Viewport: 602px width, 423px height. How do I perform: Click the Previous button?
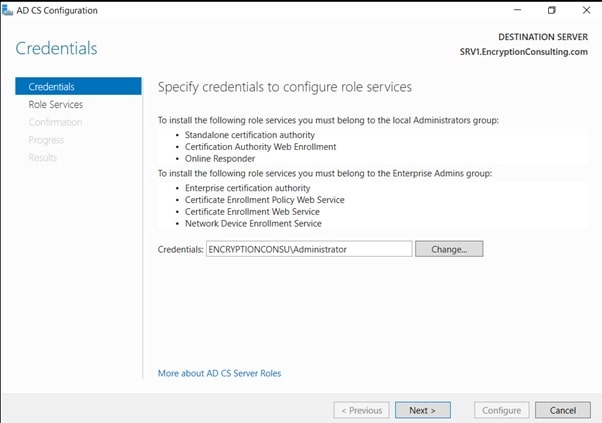point(361,410)
